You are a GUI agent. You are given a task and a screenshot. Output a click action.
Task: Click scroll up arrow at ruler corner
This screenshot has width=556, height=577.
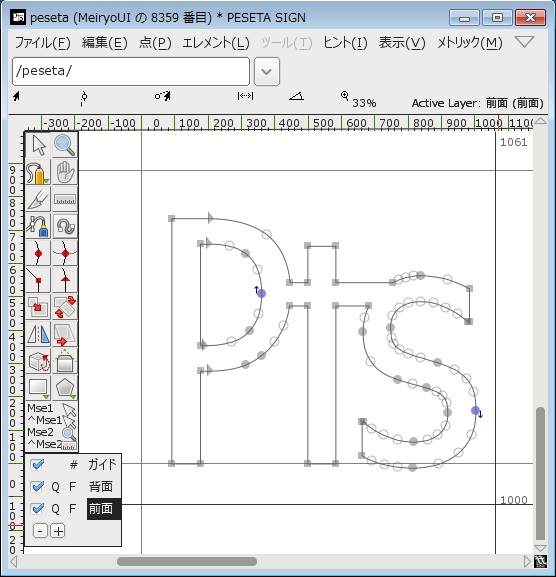click(540, 121)
